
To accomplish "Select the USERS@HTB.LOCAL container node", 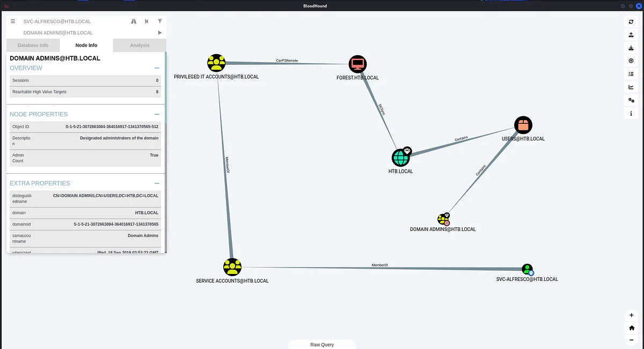I will coord(523,125).
